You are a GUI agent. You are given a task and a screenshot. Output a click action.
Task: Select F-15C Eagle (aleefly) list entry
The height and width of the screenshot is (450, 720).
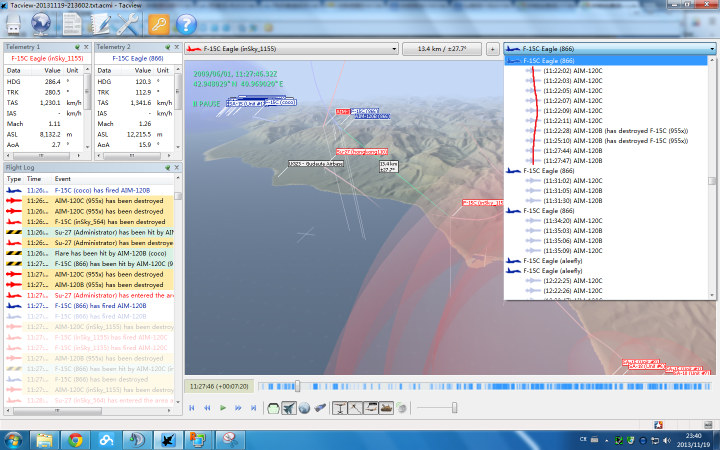pyautogui.click(x=552, y=260)
